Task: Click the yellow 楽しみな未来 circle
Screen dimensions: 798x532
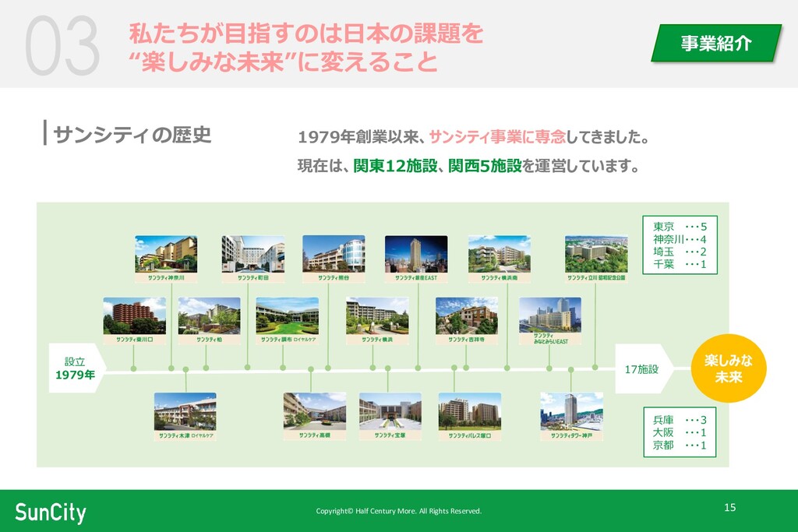Action: 729,368
